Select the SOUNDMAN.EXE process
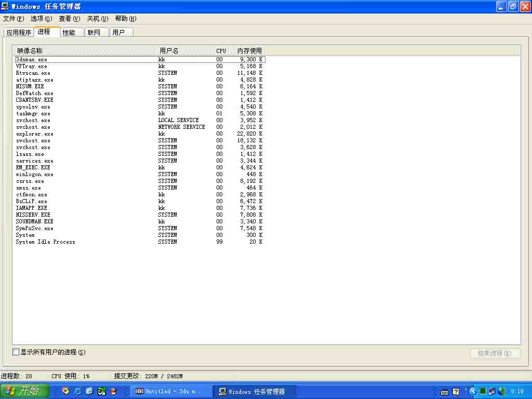Screen dimensions: 532x399 (x=140, y=222)
